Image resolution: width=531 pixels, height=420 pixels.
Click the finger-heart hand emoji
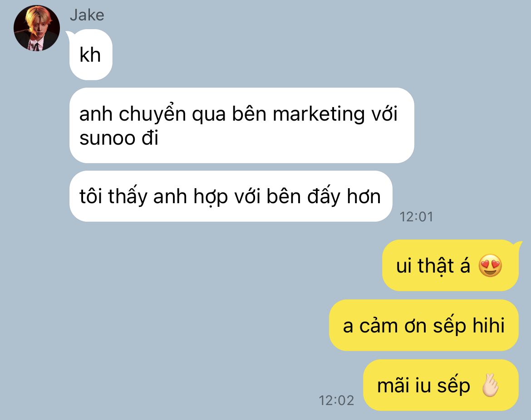pos(490,386)
